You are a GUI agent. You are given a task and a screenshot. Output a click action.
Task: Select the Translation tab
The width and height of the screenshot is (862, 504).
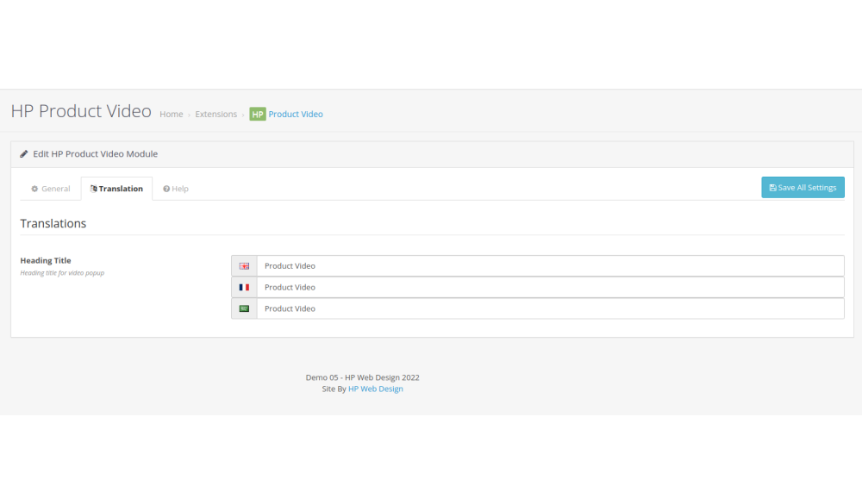[x=116, y=189]
